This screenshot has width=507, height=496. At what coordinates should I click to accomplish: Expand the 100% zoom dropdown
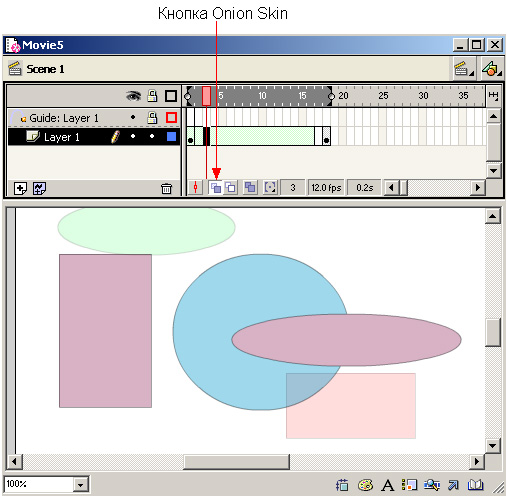pyautogui.click(x=80, y=485)
